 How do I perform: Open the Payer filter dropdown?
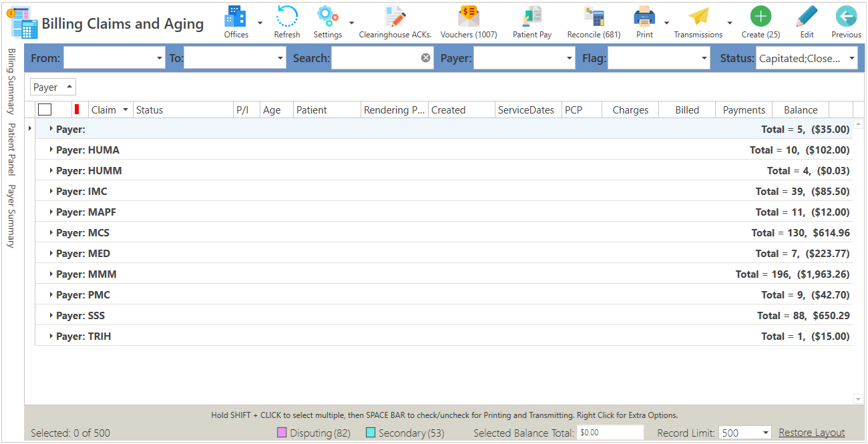tap(569, 58)
